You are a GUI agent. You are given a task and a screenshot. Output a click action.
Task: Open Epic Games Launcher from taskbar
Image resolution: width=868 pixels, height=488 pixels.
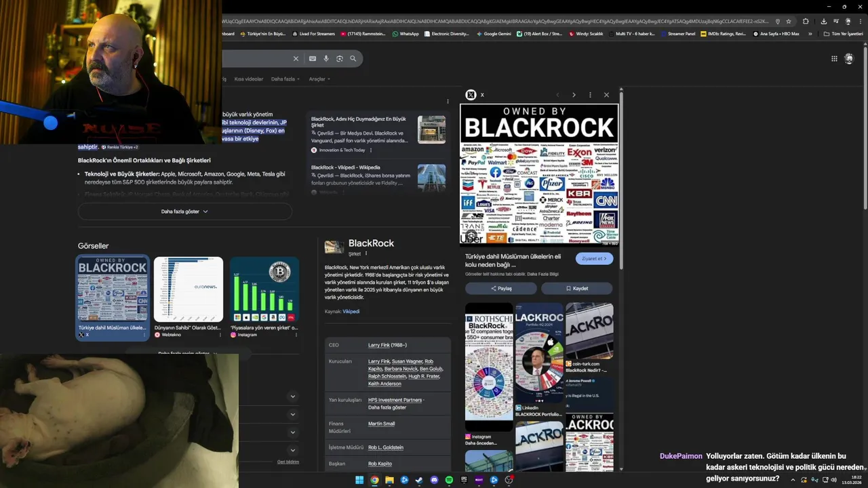464,480
